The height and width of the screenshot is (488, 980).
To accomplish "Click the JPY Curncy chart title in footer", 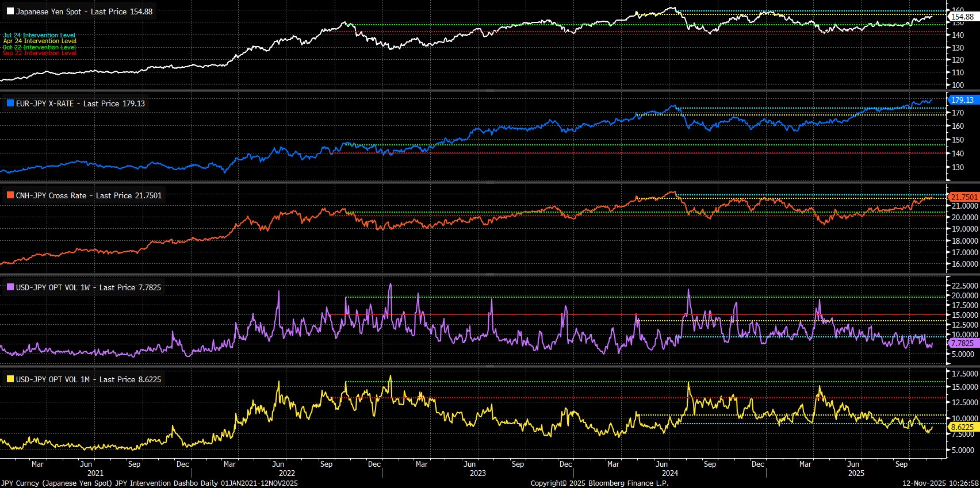I will point(150,483).
